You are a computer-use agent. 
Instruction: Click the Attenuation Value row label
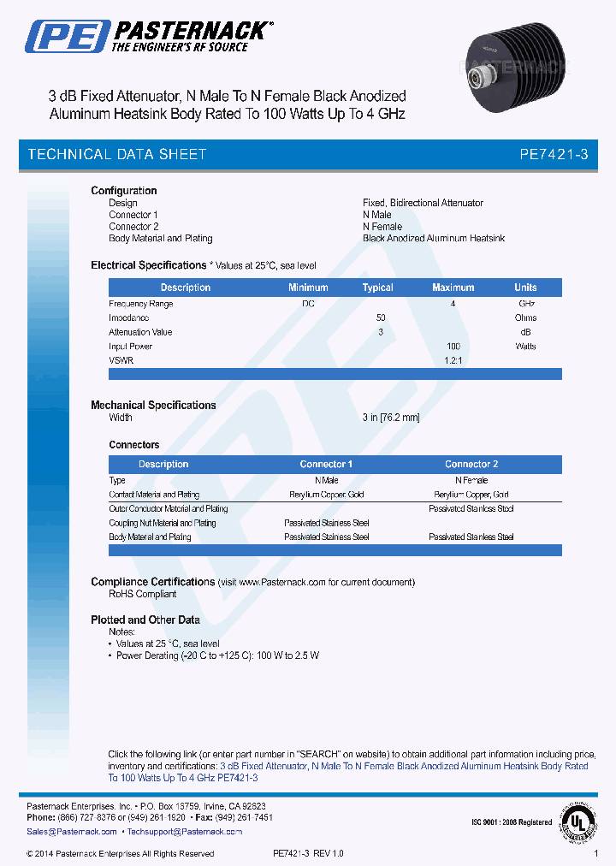click(x=140, y=332)
